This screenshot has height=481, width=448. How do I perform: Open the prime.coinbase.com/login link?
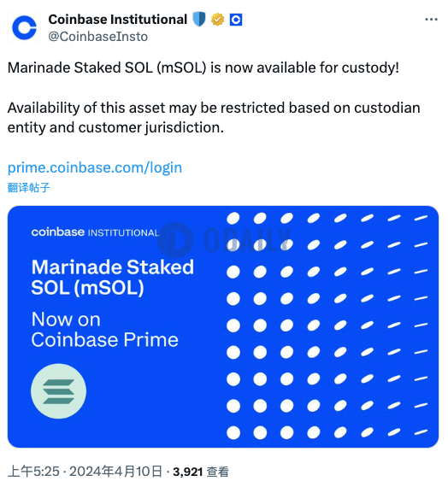click(x=95, y=167)
